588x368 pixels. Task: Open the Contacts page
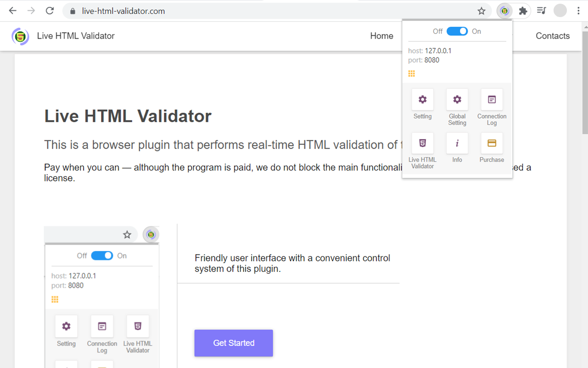click(x=553, y=36)
